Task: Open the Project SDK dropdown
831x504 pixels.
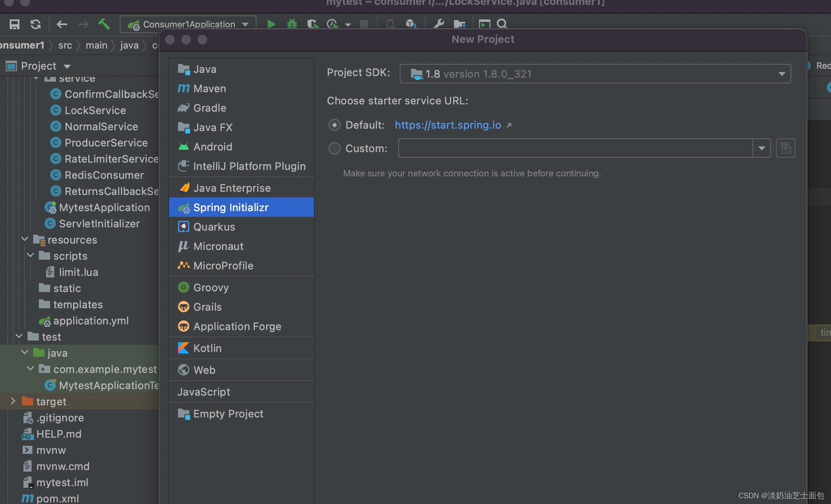Action: point(595,74)
